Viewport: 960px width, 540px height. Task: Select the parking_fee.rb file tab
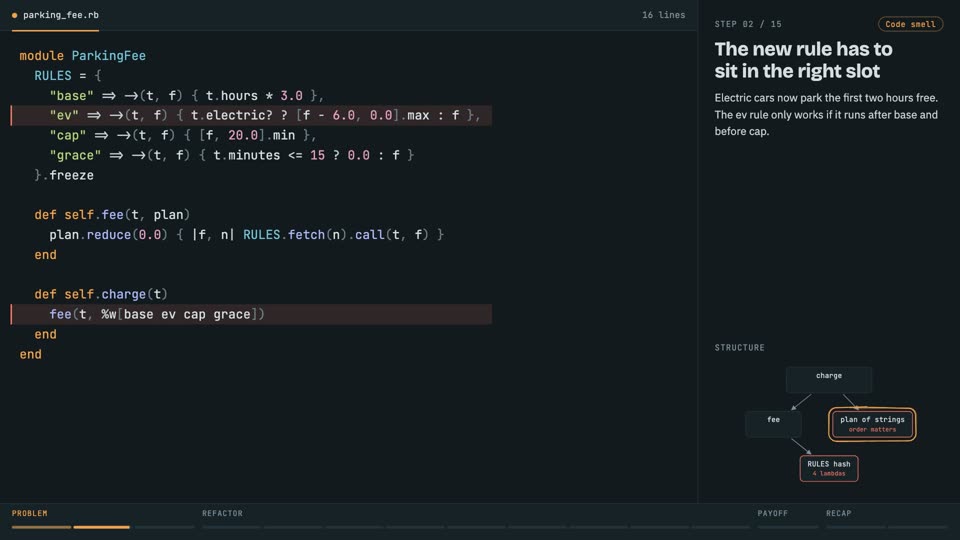tap(55, 15)
